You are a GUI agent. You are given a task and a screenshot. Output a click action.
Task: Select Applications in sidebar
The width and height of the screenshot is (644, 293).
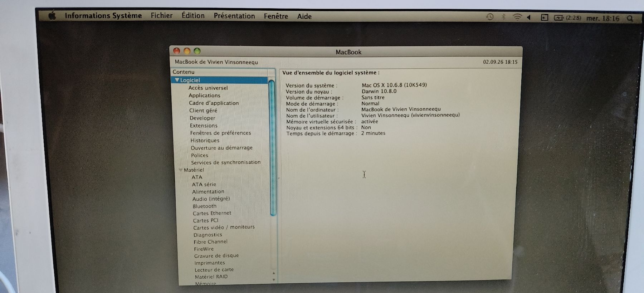pos(205,96)
